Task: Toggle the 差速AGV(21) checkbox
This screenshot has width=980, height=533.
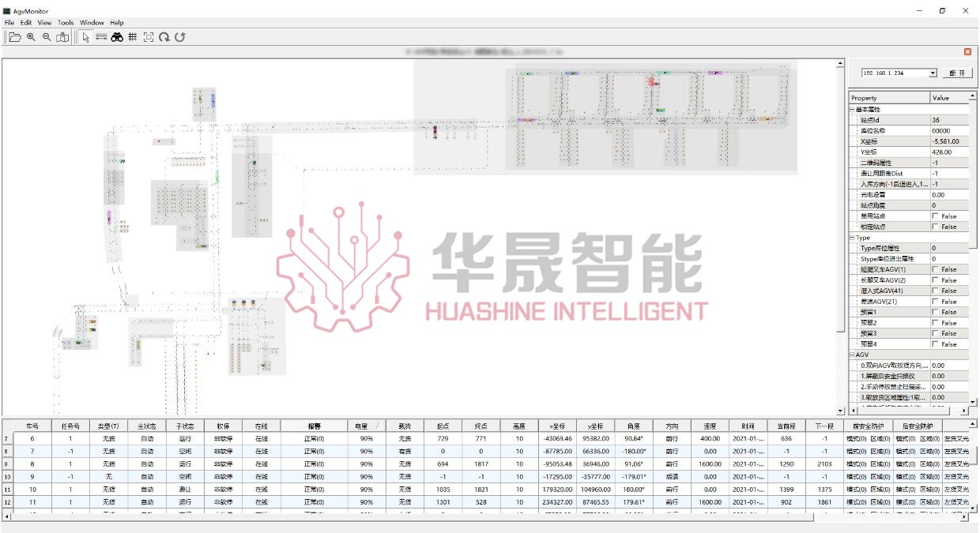Action: [936, 302]
